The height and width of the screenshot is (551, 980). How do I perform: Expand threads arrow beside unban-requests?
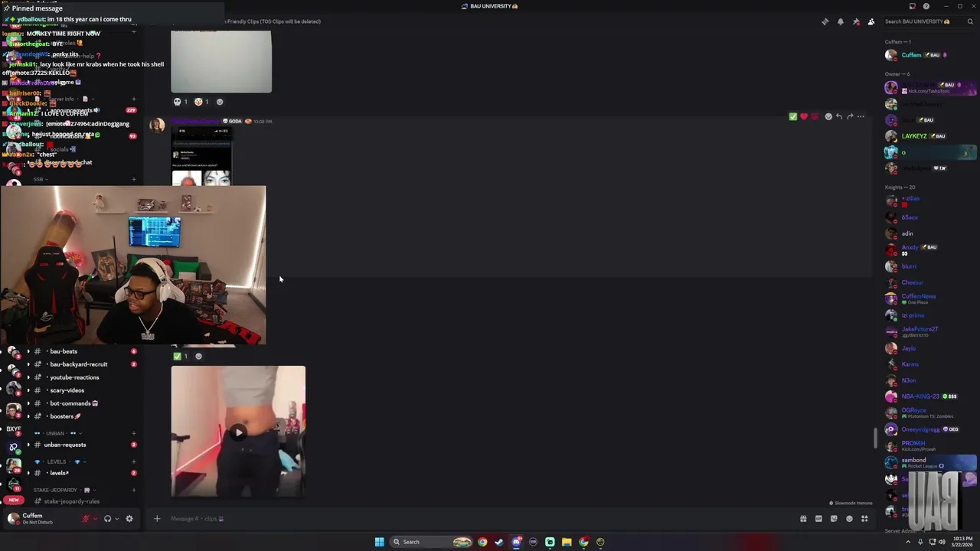click(28, 445)
